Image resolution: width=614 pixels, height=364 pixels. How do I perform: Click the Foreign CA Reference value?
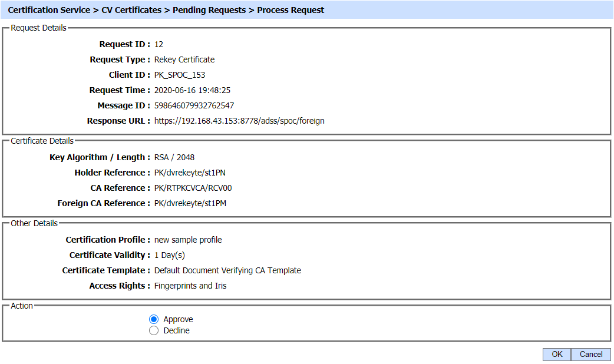190,203
